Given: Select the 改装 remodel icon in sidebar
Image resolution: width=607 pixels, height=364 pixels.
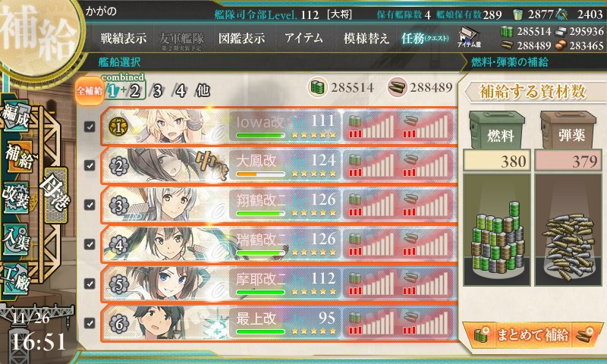Looking at the screenshot, I should click(x=16, y=198).
